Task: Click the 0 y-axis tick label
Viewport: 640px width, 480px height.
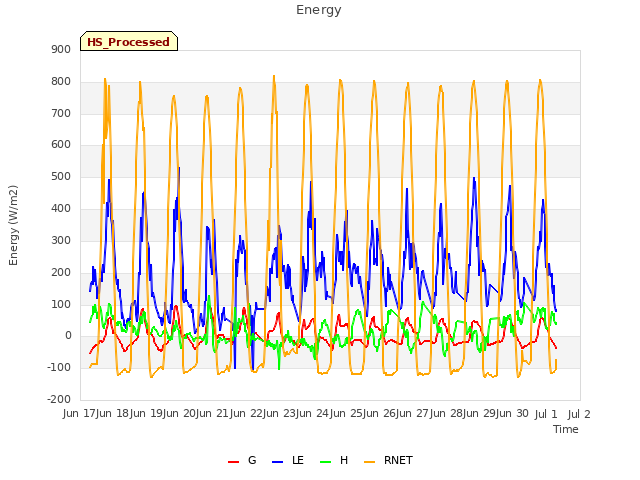Action: [x=68, y=336]
